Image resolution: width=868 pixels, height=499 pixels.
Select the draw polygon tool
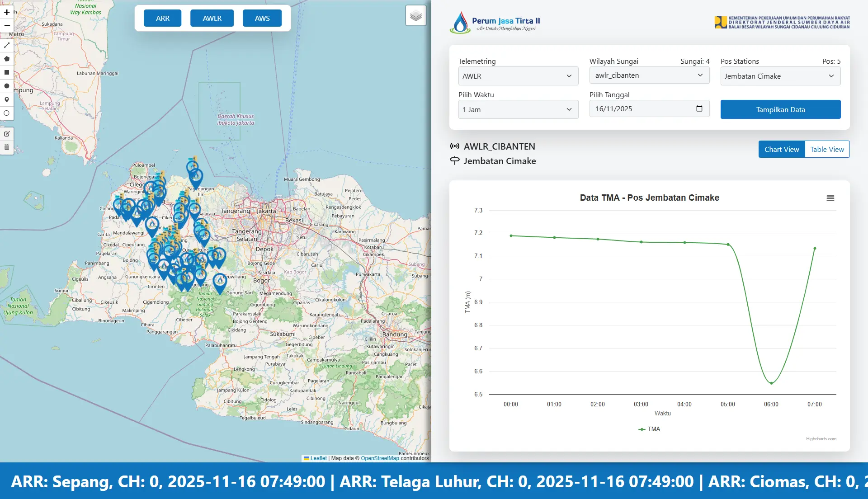point(7,59)
